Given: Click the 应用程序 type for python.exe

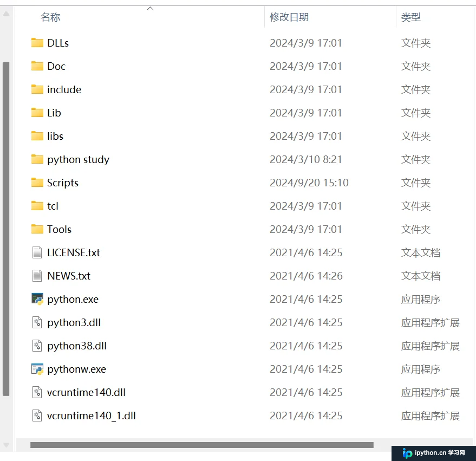Looking at the screenshot, I should (420, 299).
